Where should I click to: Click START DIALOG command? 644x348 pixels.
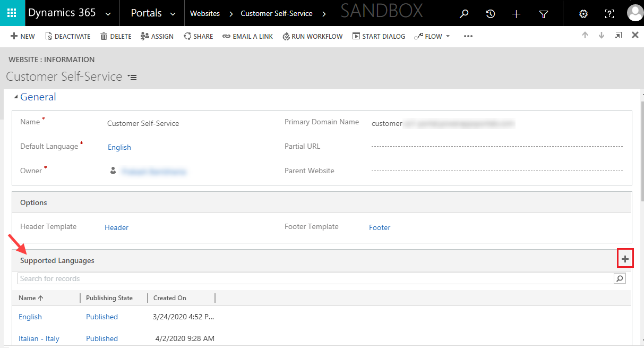379,36
